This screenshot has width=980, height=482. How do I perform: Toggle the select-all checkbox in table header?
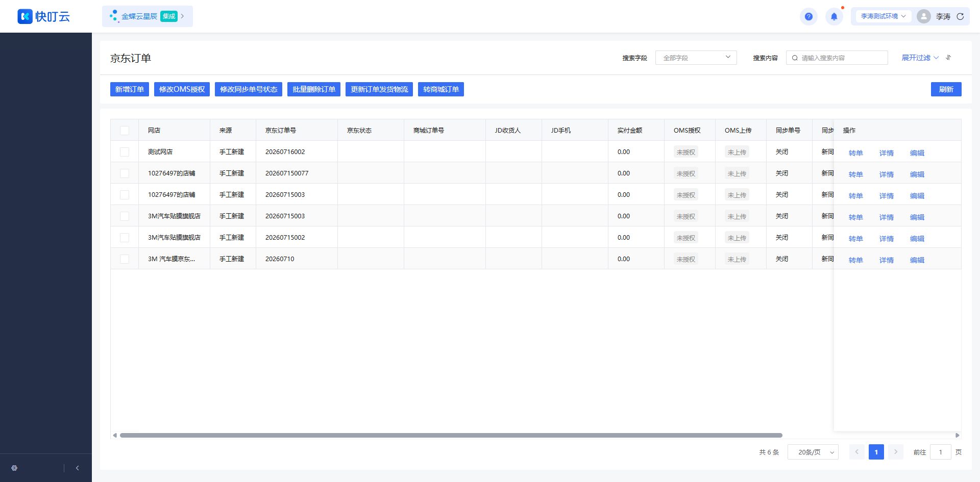click(x=125, y=131)
